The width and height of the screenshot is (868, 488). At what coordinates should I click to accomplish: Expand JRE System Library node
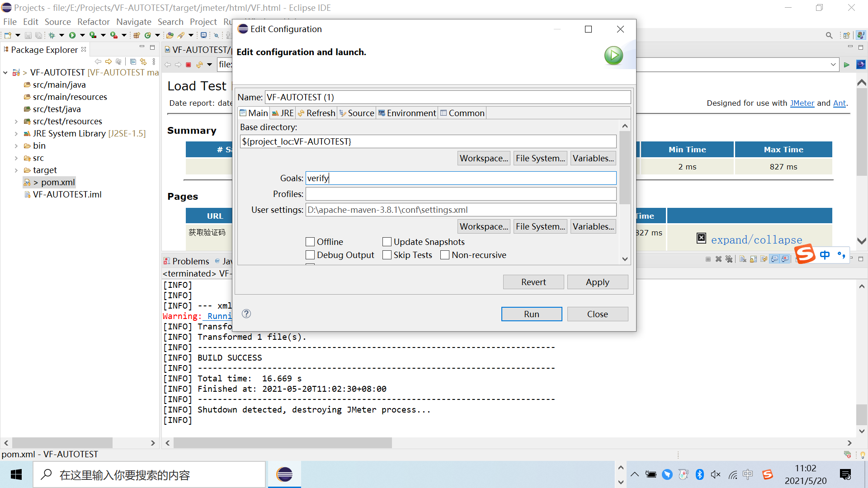(x=16, y=134)
